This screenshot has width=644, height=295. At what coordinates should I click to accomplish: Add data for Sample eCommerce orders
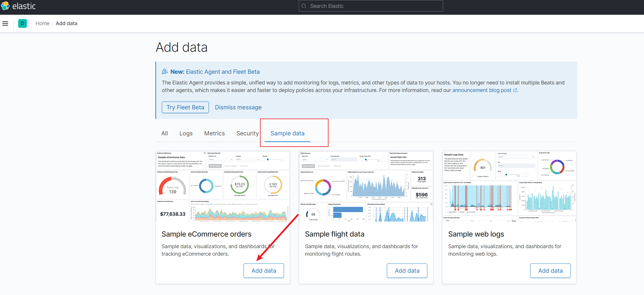click(x=263, y=271)
